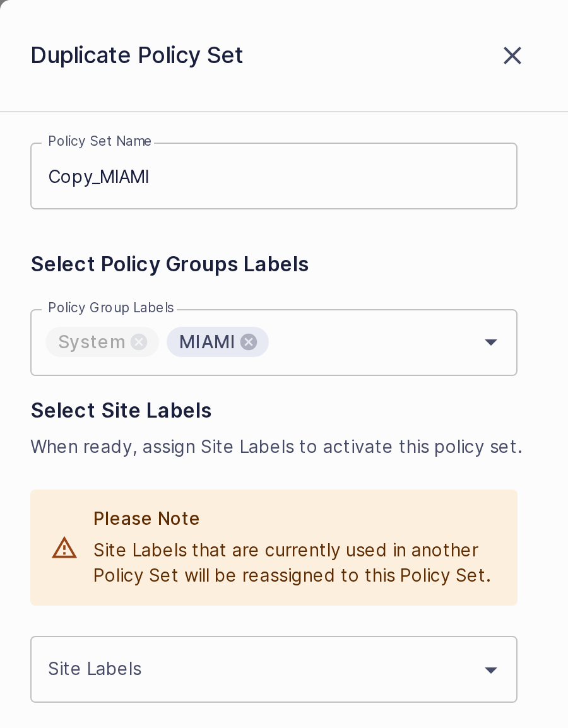
Task: Click the 'When ready, assign Site Labels' text
Action: pos(276,447)
